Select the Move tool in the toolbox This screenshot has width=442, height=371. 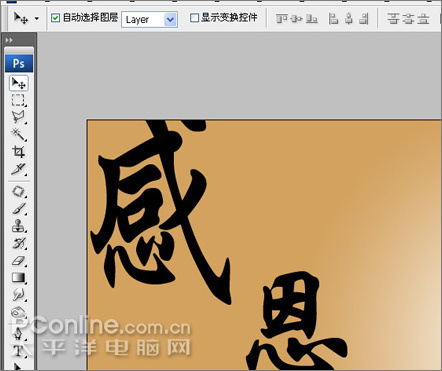[19, 83]
